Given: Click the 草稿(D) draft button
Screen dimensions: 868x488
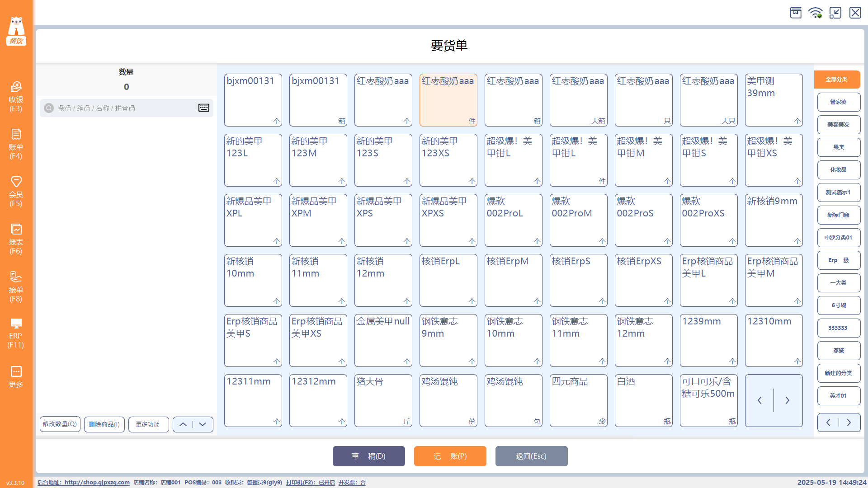Looking at the screenshot, I should point(368,456).
